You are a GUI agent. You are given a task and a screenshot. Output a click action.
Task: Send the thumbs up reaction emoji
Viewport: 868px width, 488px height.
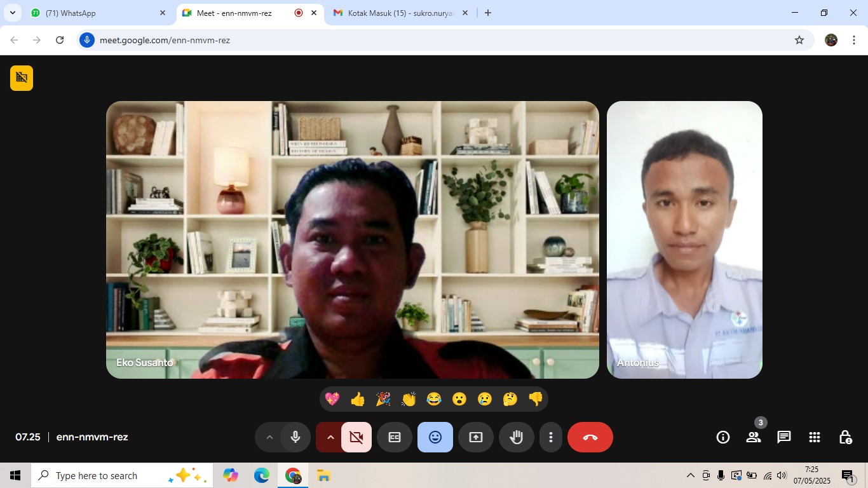358,399
